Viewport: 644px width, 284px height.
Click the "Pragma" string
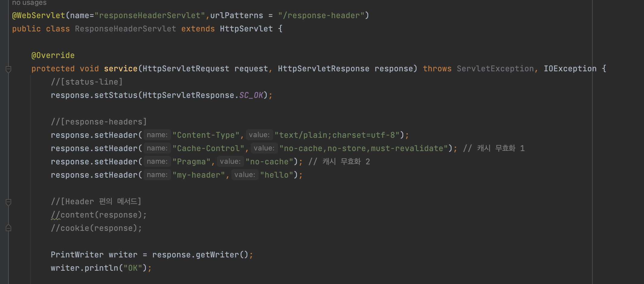tap(192, 162)
